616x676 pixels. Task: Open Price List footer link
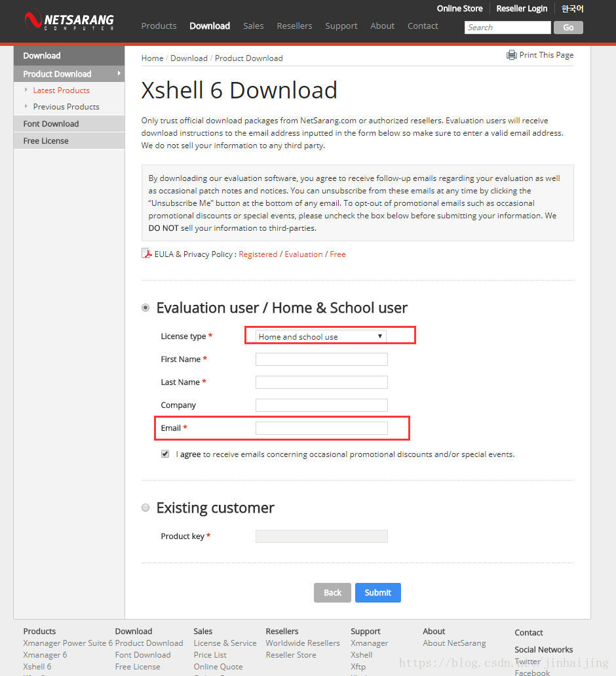coord(210,655)
